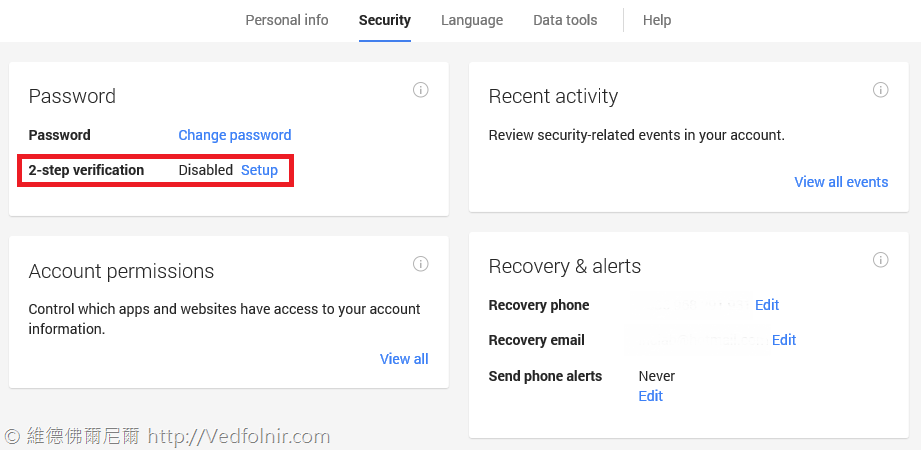Open info icon on Recent activity card
This screenshot has height=450, width=921.
pyautogui.click(x=880, y=90)
